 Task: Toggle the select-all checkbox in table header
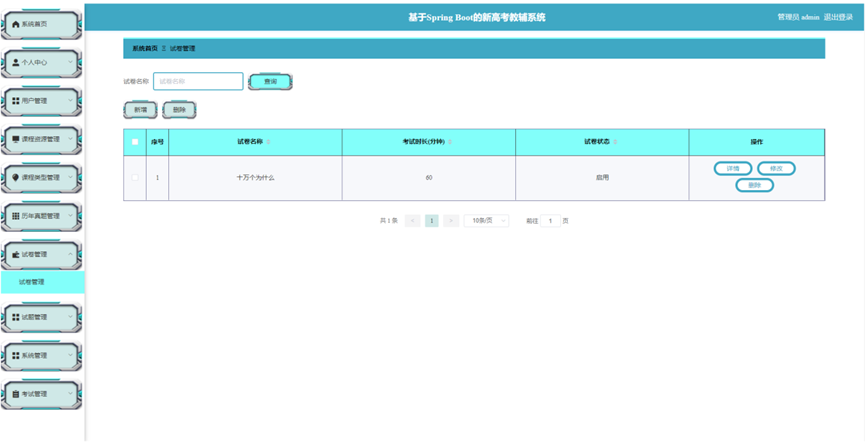tap(135, 142)
